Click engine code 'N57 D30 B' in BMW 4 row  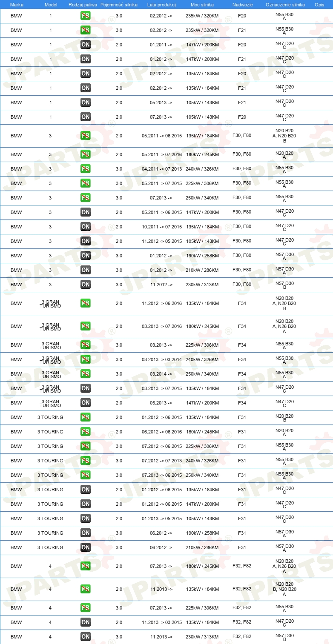[284, 637]
